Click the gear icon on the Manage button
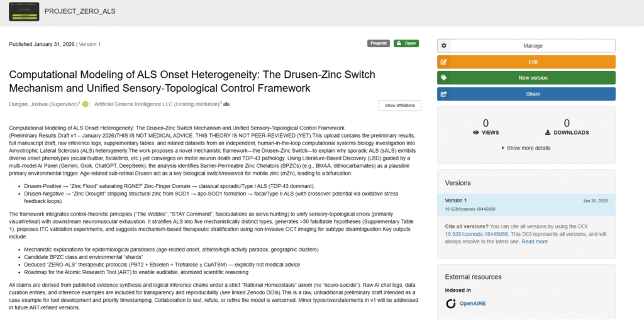 coord(444,46)
